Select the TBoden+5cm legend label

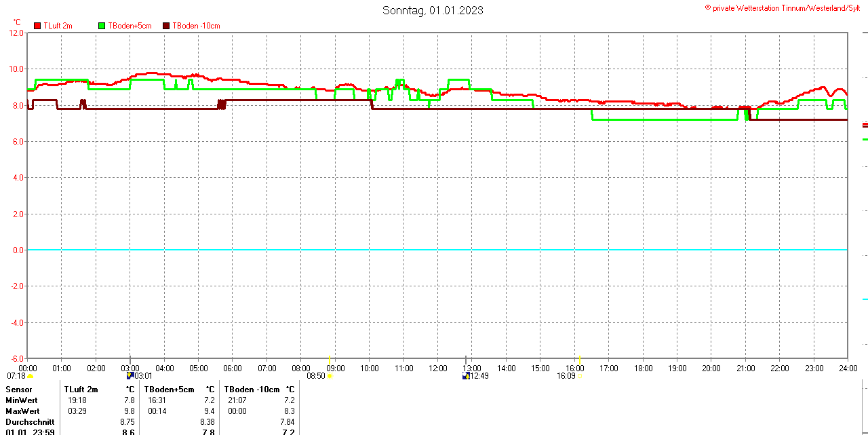point(130,26)
